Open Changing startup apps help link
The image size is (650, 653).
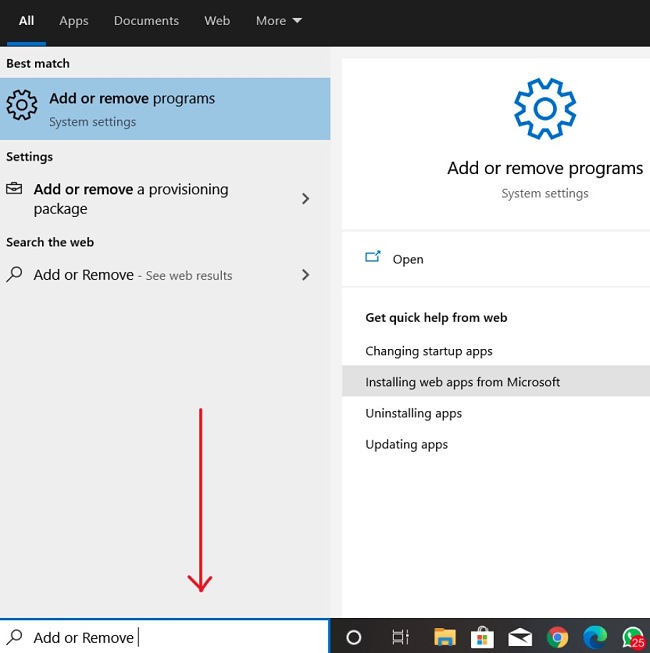pos(428,351)
